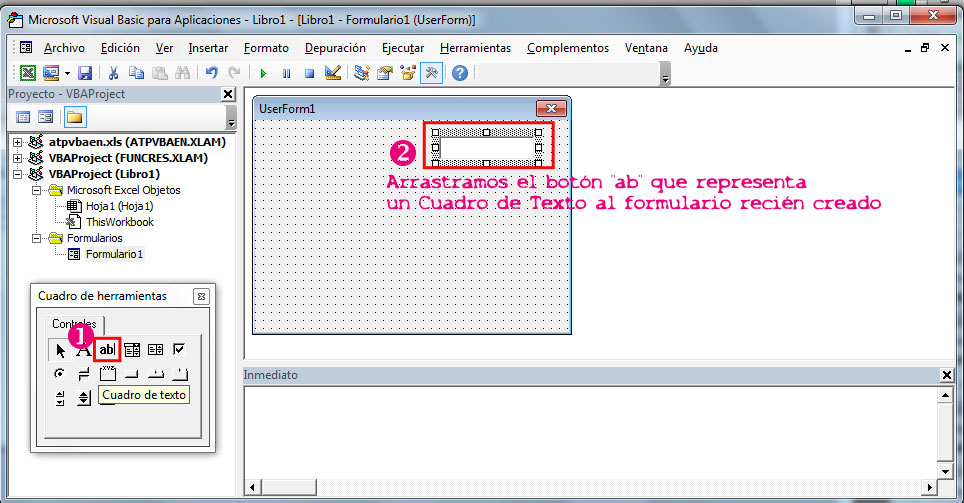Select the OptionButton radio control in toolbox
964x503 pixels.
pyautogui.click(x=60, y=373)
